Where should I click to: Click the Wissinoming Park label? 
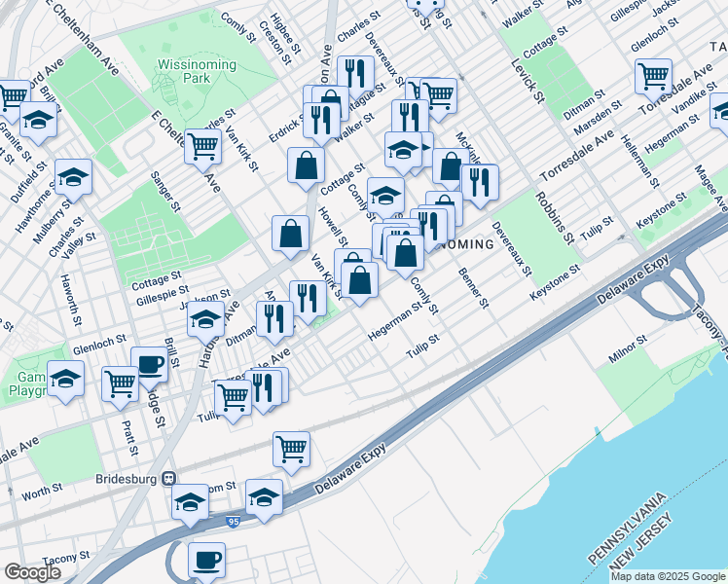197,71
